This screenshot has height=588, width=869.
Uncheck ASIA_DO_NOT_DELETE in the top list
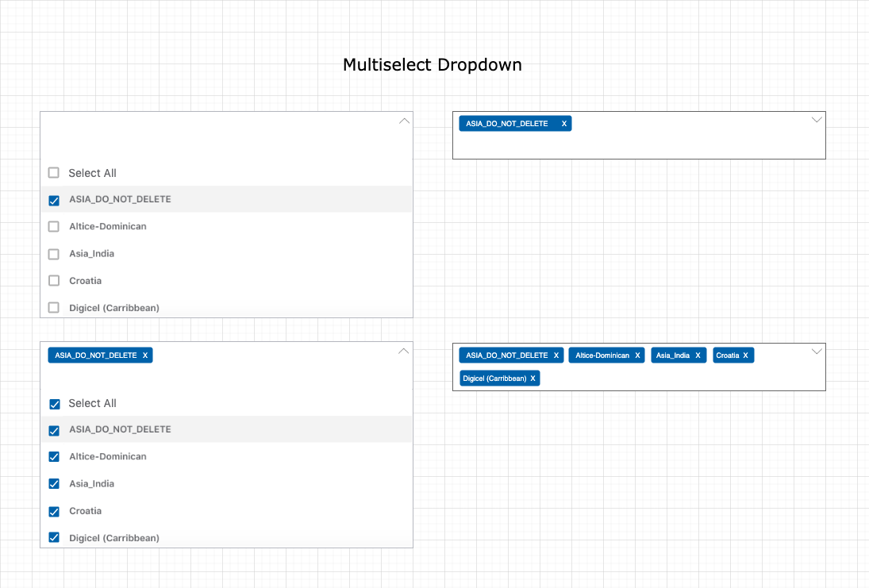tap(54, 200)
